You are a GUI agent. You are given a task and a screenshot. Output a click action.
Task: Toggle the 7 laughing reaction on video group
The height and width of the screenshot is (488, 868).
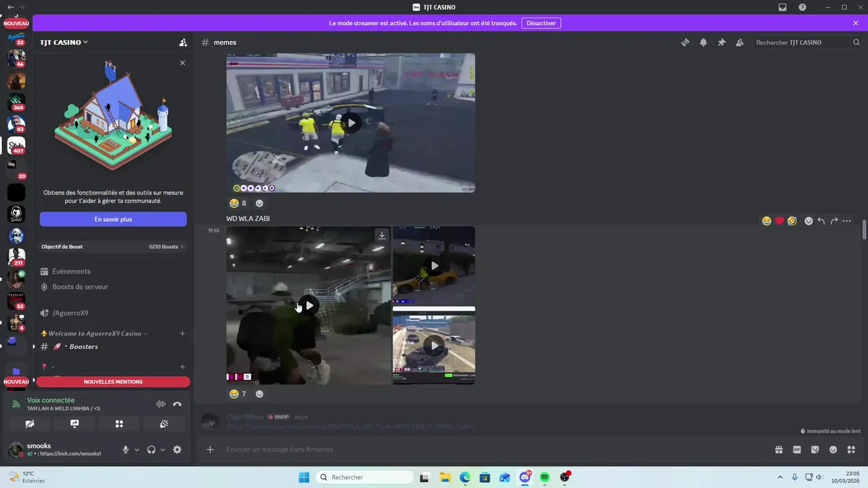click(x=238, y=394)
